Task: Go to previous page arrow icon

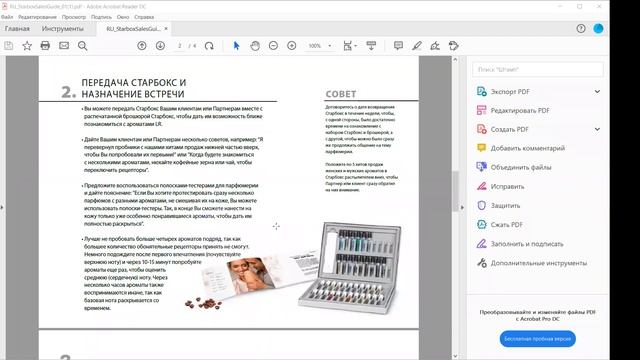Action: click(142, 46)
